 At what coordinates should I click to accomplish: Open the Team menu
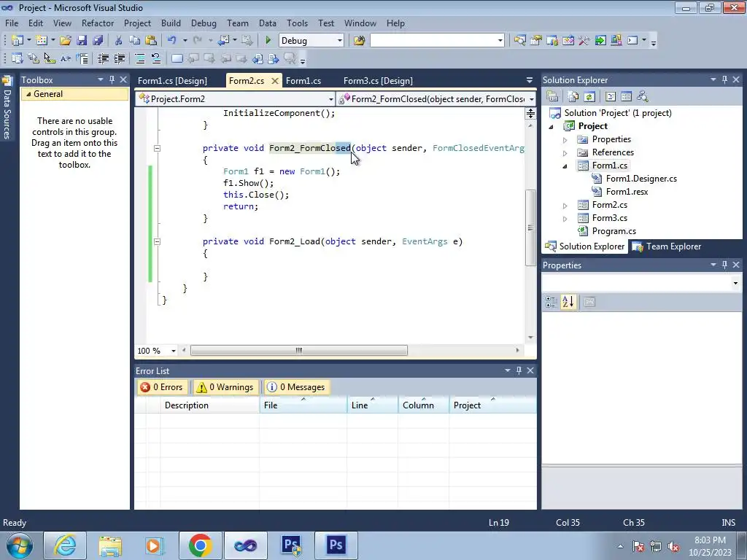click(x=238, y=23)
